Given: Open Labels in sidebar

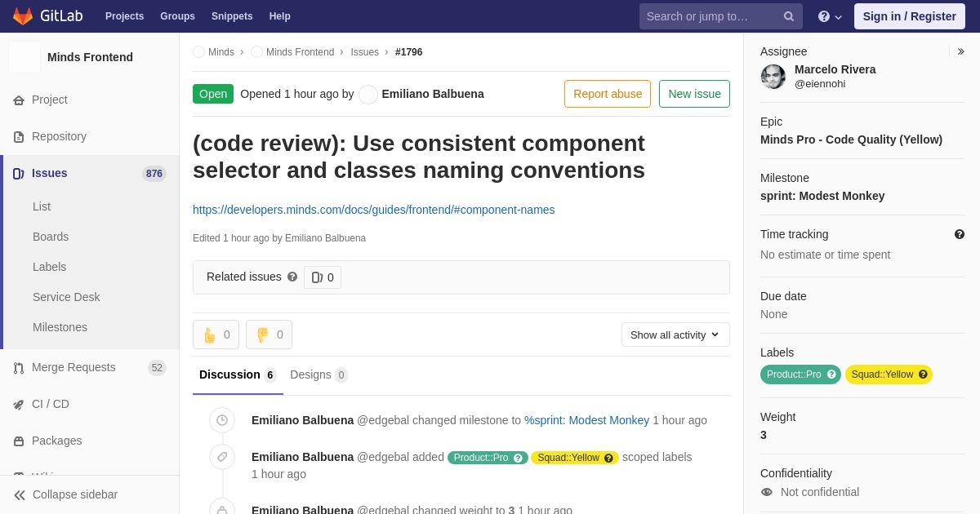Looking at the screenshot, I should 50,267.
